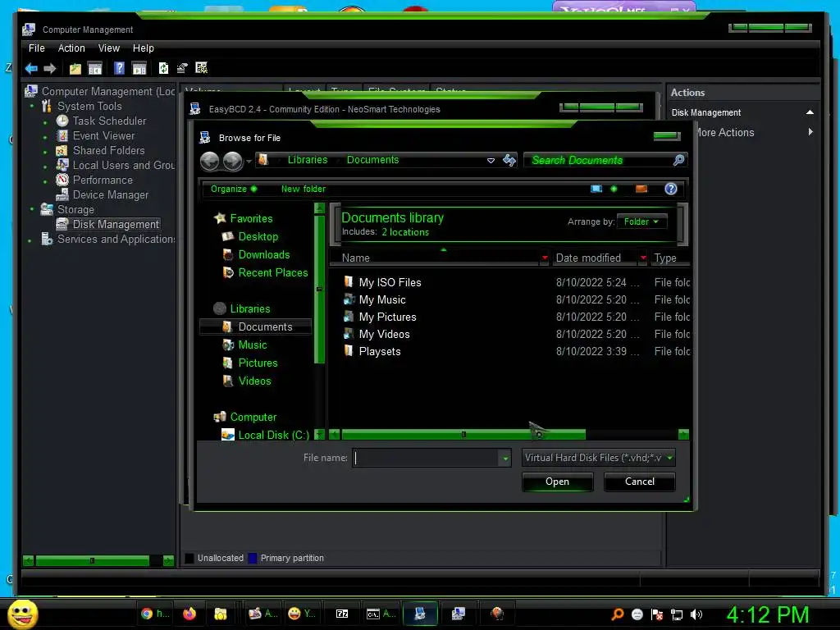
Task: Click the Up one level folder icon
Action: tap(75, 68)
